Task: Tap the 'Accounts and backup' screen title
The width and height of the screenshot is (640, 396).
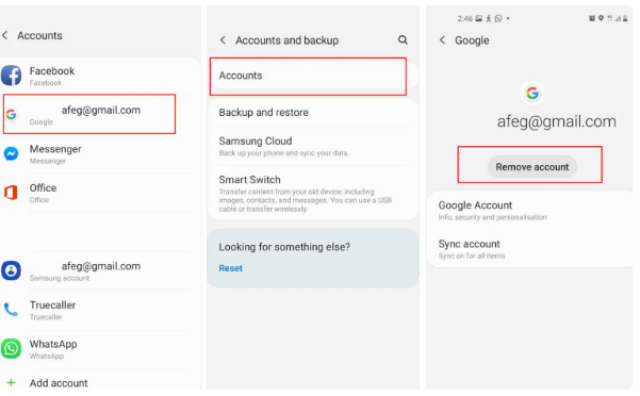Action: point(287,40)
